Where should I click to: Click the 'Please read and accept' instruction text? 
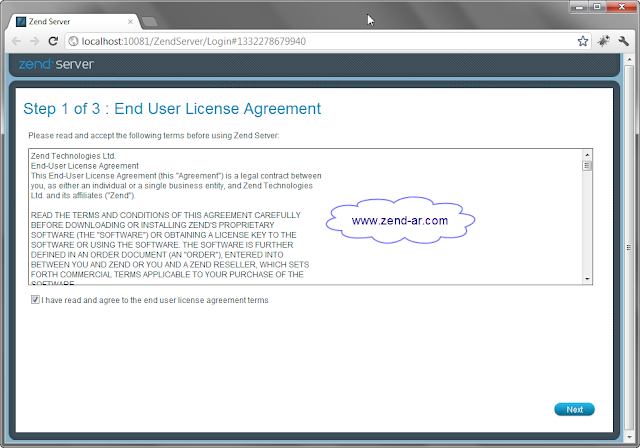[154, 135]
